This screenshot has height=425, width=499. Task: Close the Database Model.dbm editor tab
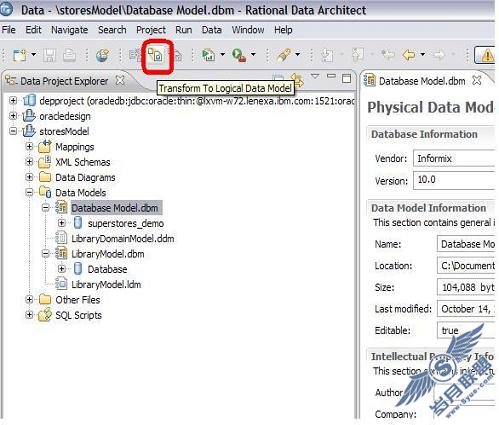[x=477, y=80]
